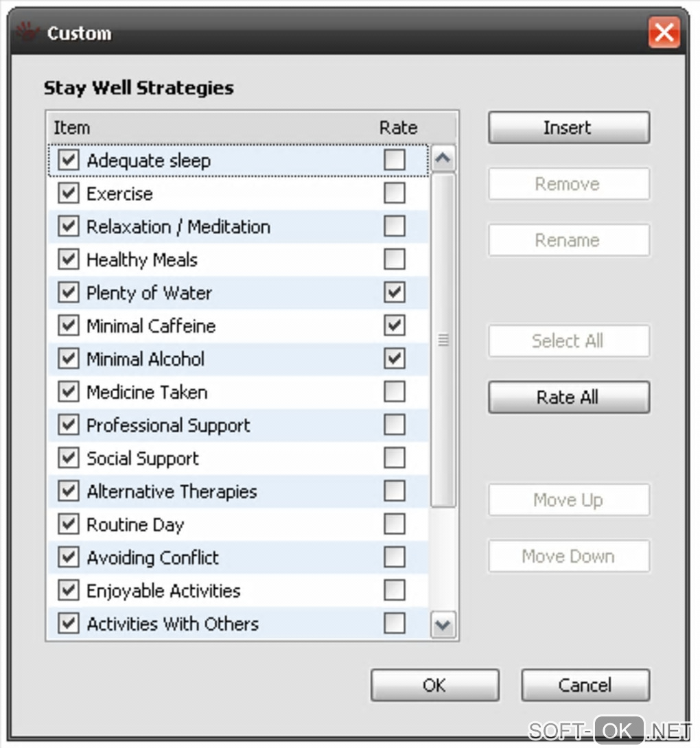Select the Relaxation / Meditation list row

178,227
